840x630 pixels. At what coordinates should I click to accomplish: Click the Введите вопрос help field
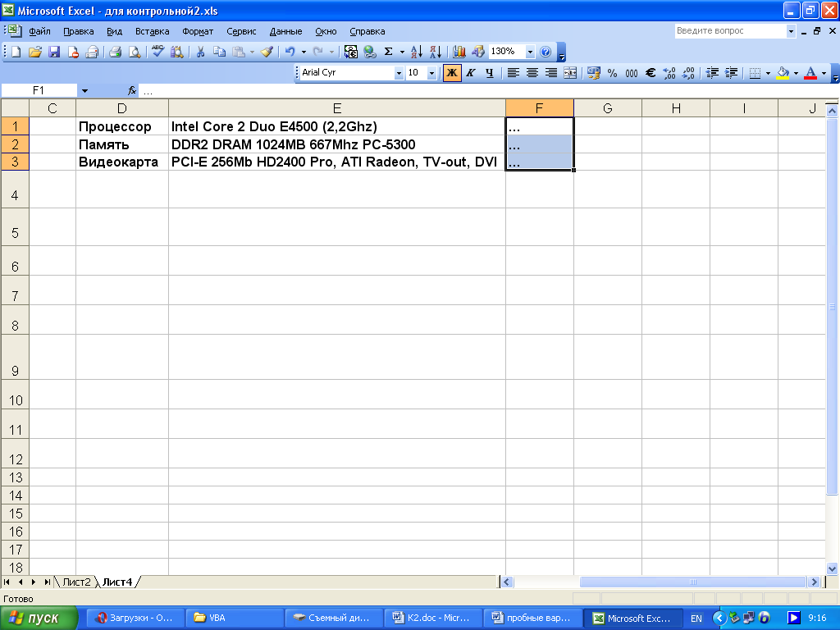(731, 31)
